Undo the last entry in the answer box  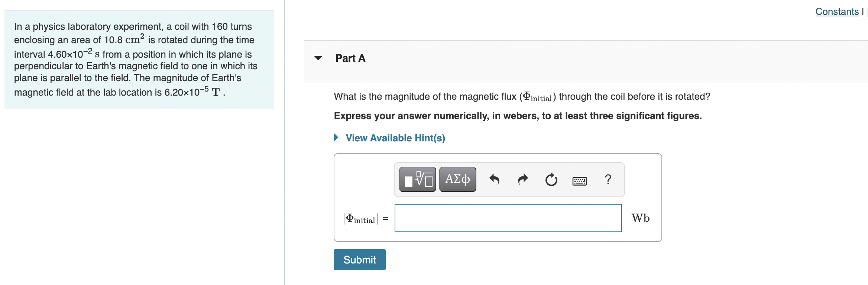tap(495, 179)
